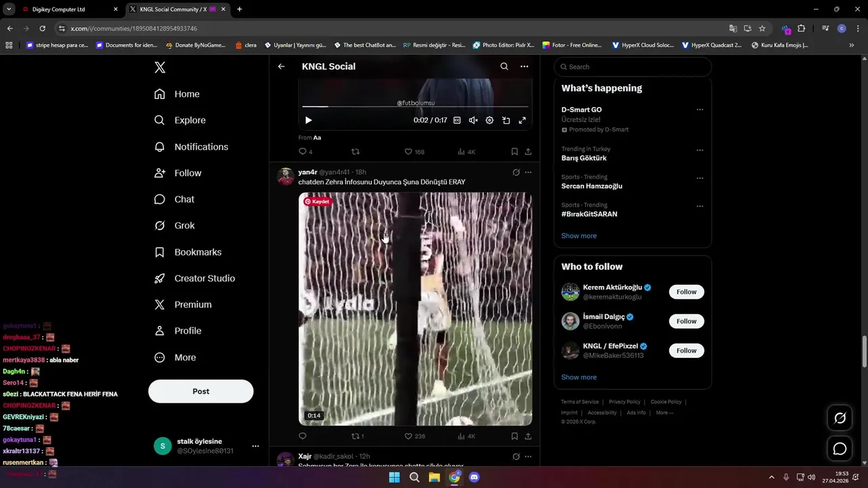Open options for Barış Göktürk trend
This screenshot has height=488, width=868.
[x=700, y=150]
